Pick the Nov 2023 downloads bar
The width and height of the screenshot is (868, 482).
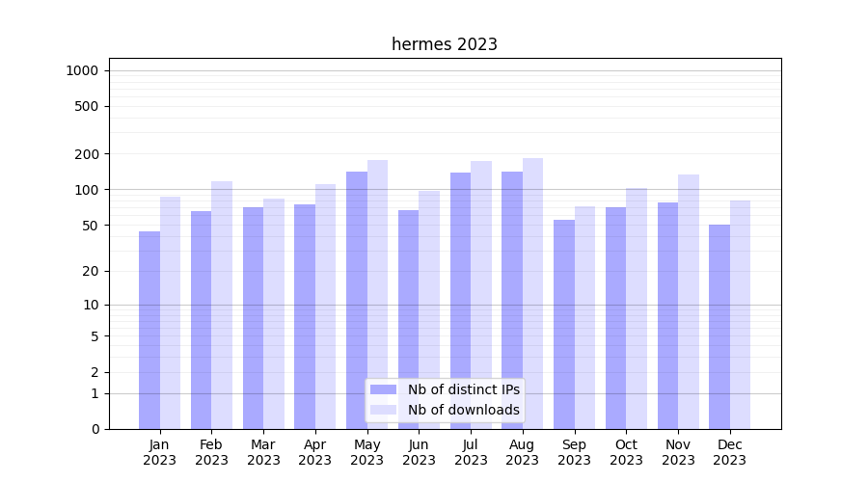coord(689,301)
